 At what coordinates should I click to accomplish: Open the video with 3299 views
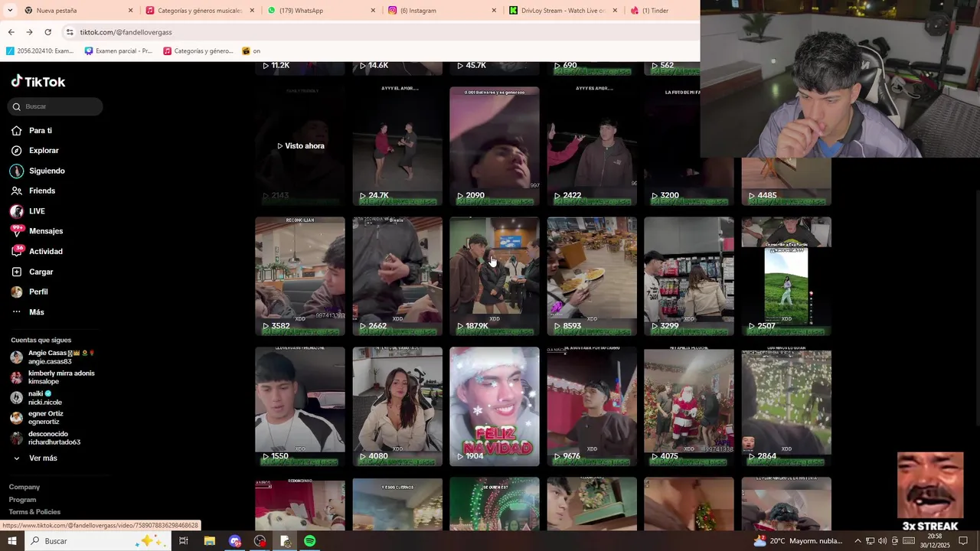[x=689, y=276]
